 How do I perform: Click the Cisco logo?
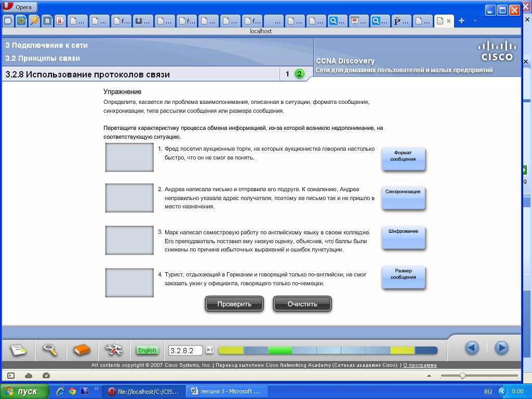pos(497,50)
